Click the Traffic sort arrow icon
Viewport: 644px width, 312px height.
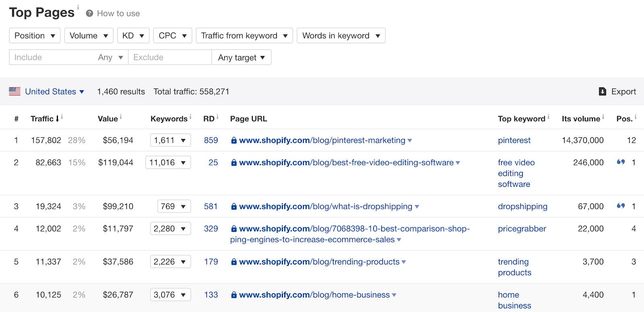pos(58,118)
